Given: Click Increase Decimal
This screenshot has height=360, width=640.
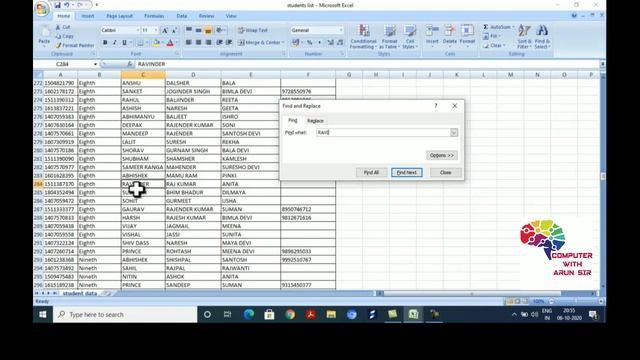Looking at the screenshot, I should [x=331, y=42].
